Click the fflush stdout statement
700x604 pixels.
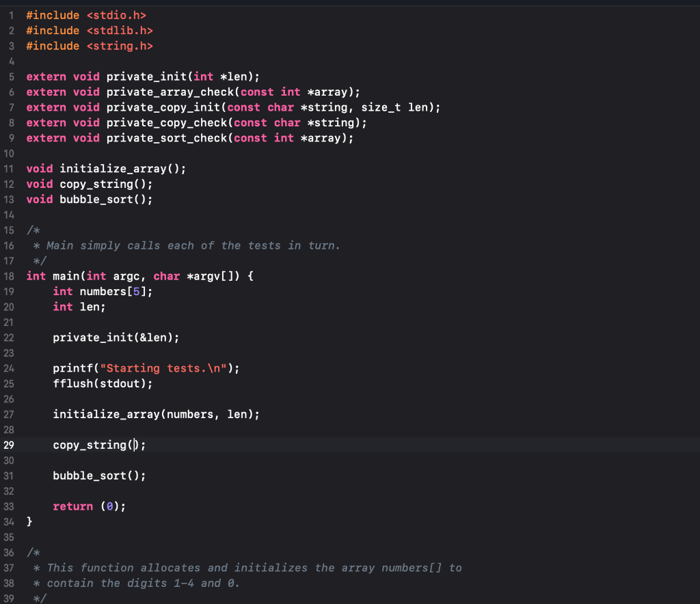103,383
